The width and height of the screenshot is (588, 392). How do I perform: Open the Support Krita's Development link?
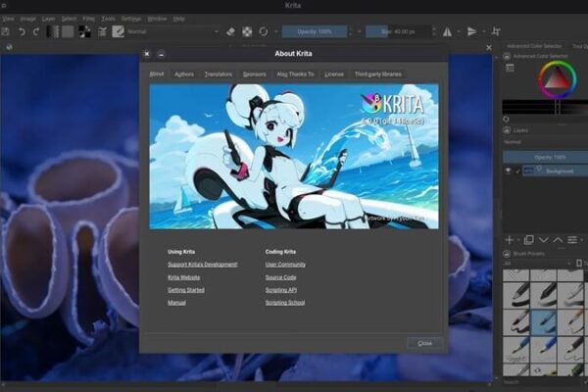point(203,265)
